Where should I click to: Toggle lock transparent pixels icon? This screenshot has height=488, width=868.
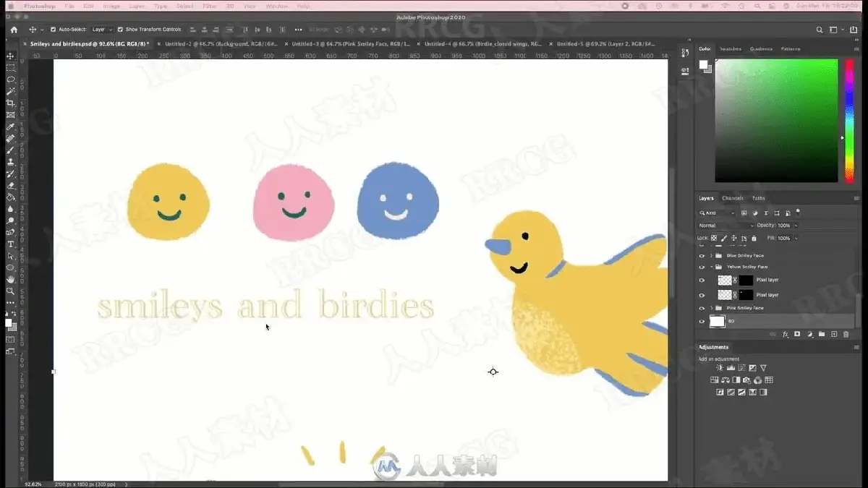714,238
